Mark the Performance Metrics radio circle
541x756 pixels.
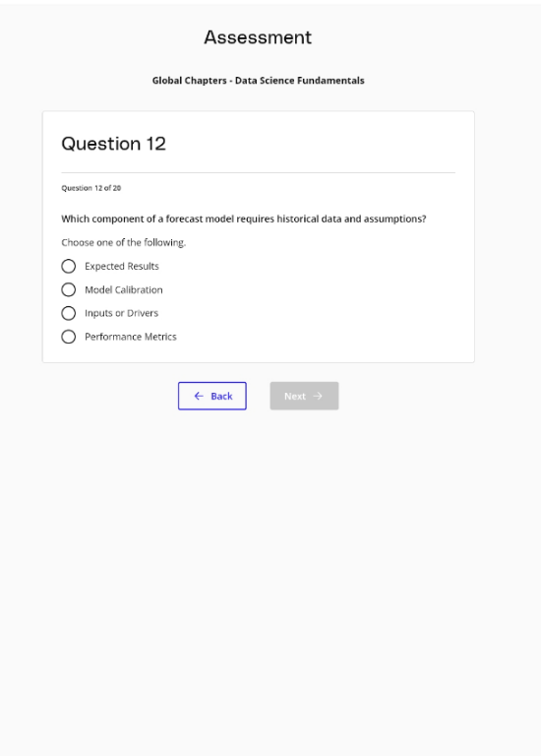pyautogui.click(x=69, y=337)
